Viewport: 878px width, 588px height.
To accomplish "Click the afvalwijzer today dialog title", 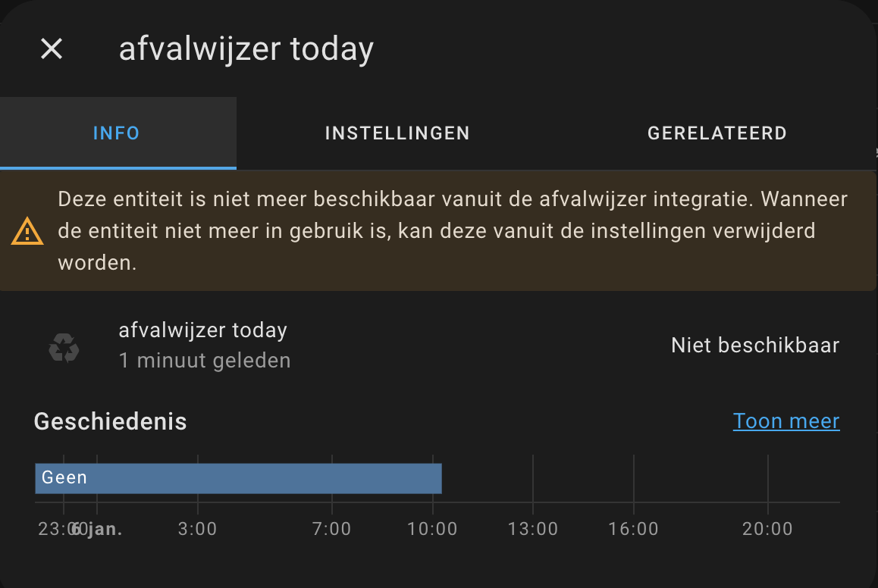I will coord(246,48).
